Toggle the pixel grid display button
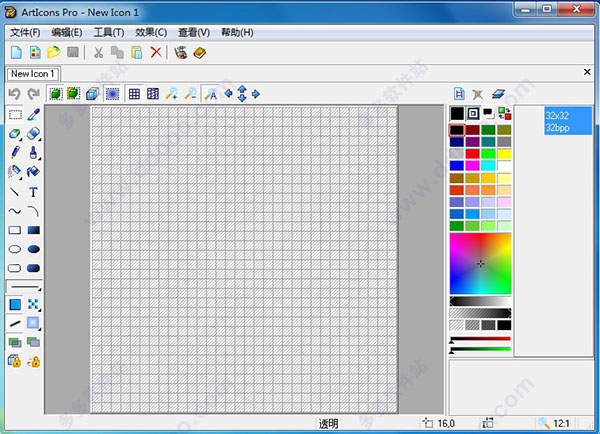The width and height of the screenshot is (600, 434). click(x=134, y=94)
